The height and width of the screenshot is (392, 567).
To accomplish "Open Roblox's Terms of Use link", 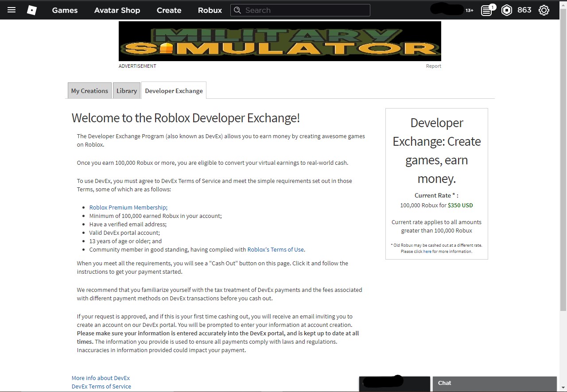I will point(276,249).
